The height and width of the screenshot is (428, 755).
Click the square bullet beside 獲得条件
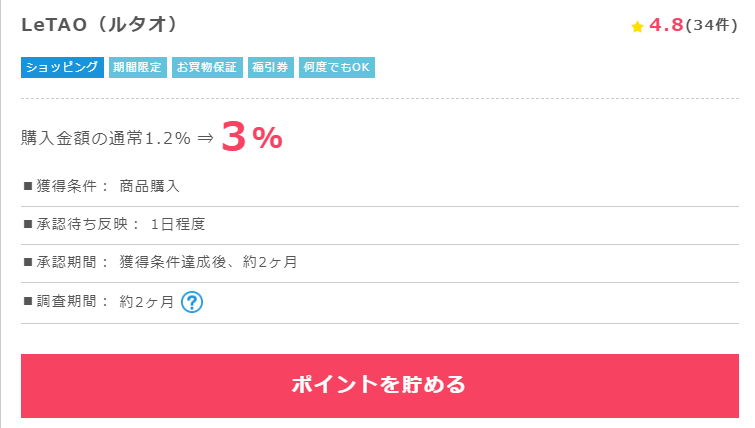28,186
